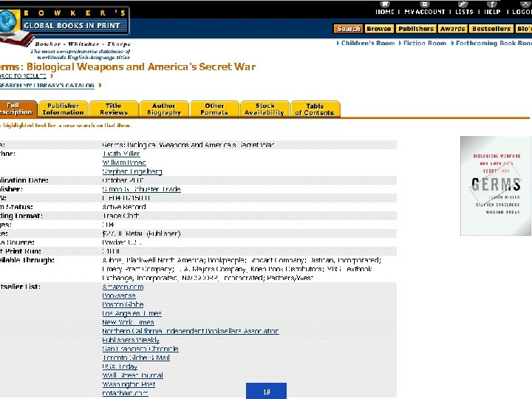
Task: Go to Forthcoming Book Room link
Action: coord(494,43)
